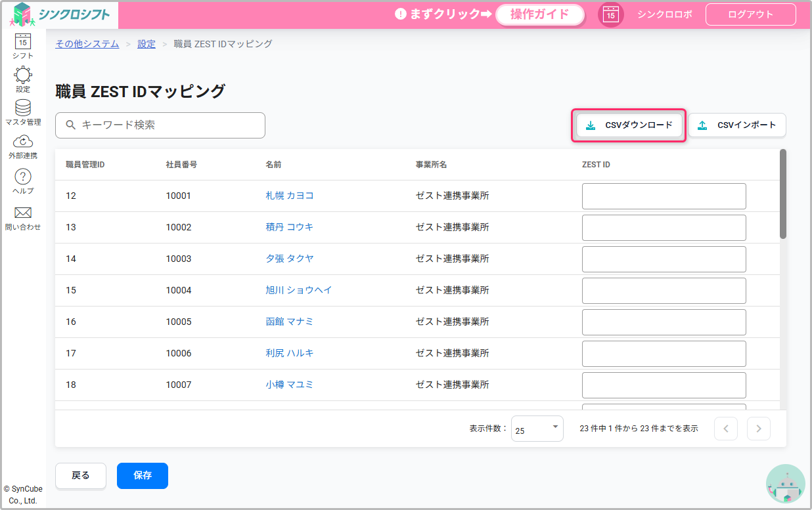The width and height of the screenshot is (812, 510).
Task: Navigate to 設定 breadcrumb link
Action: pyautogui.click(x=147, y=44)
